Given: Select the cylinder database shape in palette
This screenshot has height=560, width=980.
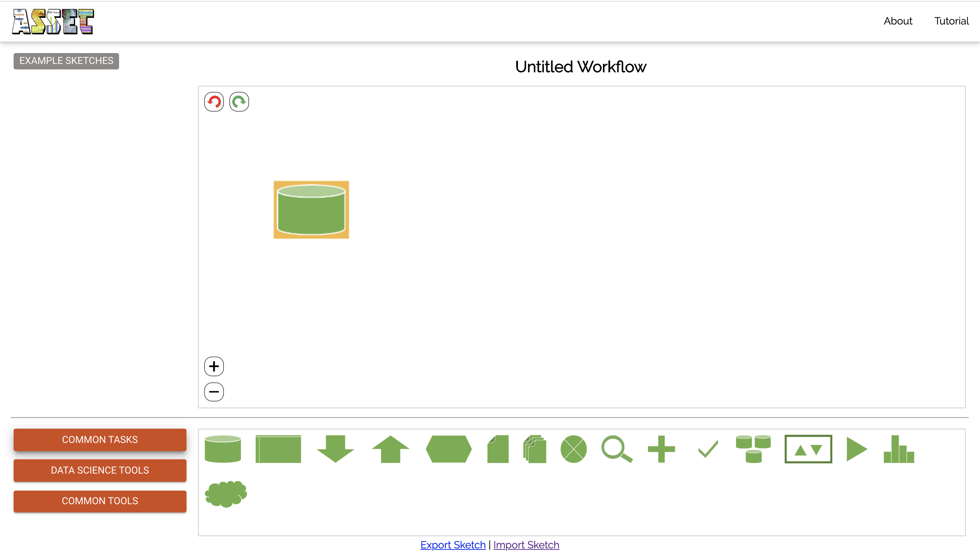Looking at the screenshot, I should click(223, 449).
